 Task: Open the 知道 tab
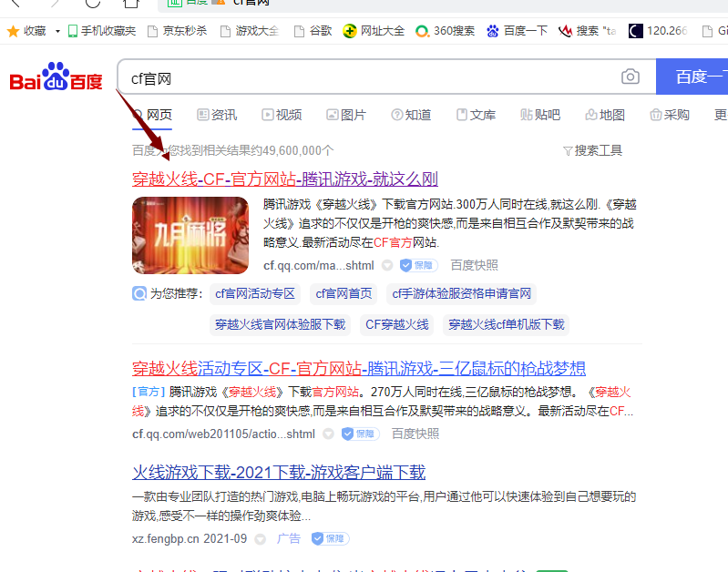tap(411, 115)
